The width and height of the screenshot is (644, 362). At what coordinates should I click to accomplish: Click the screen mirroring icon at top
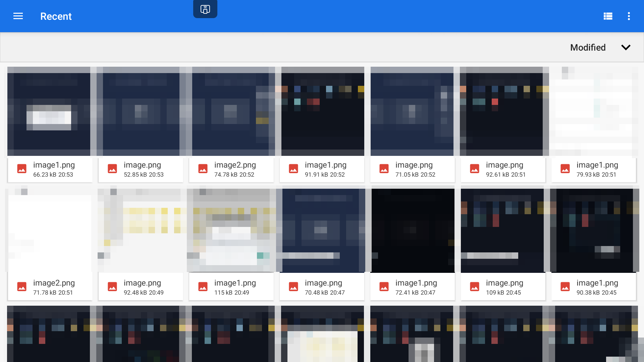205,9
